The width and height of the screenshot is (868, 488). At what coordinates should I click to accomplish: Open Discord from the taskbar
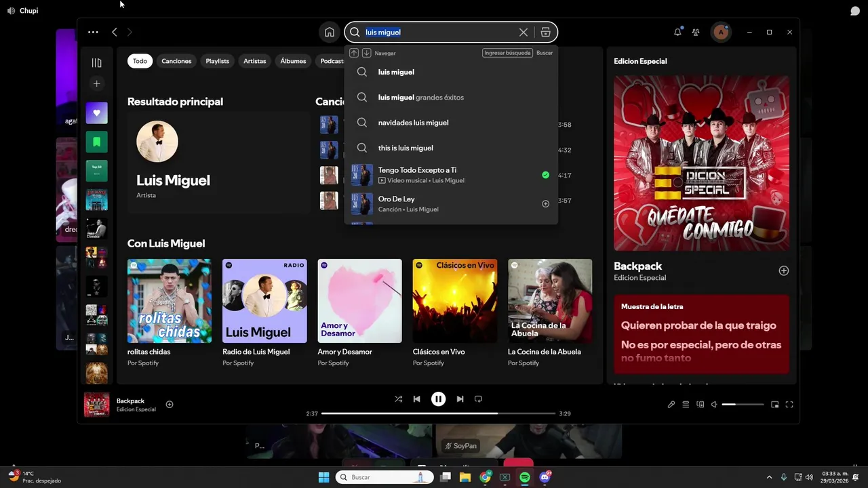545,477
